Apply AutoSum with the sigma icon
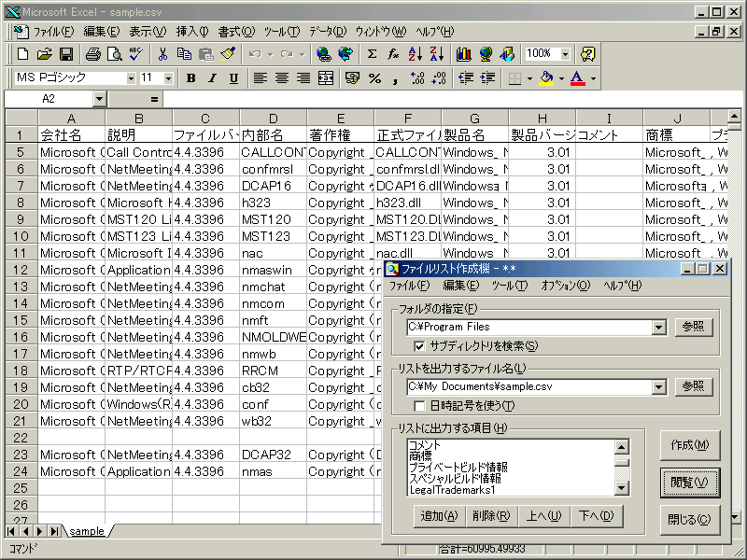The height and width of the screenshot is (560, 747). coord(372,54)
